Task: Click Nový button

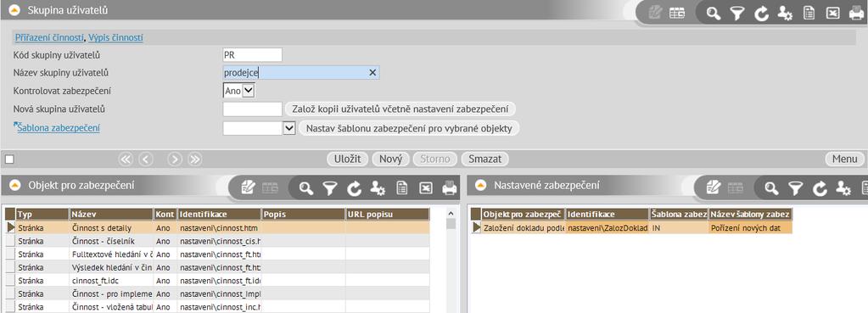Action: 390,159
